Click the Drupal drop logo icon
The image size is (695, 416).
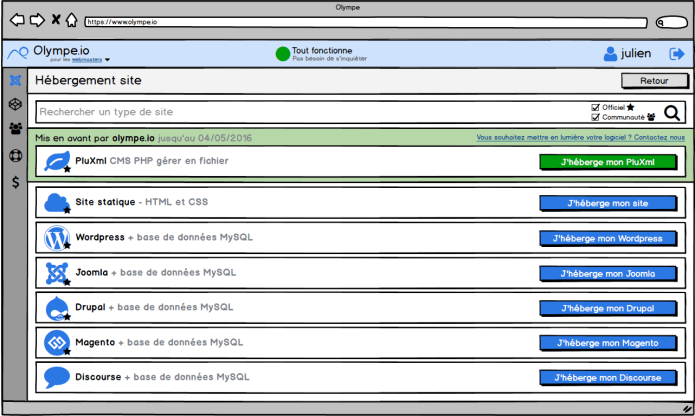[57, 308]
